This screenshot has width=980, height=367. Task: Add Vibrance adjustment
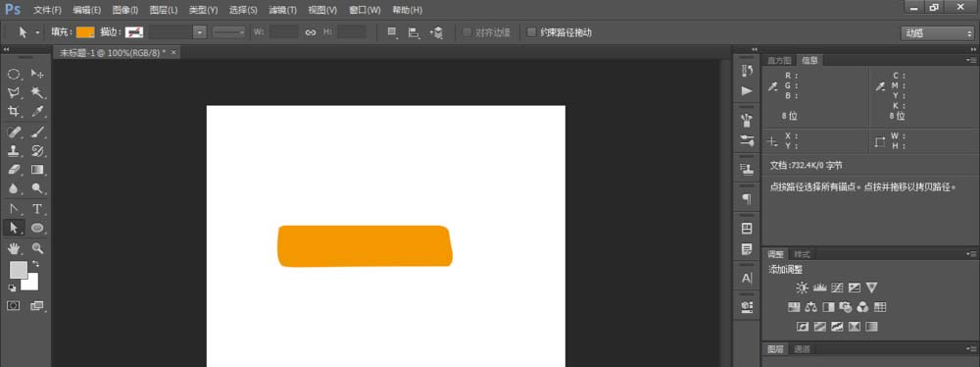click(x=872, y=288)
